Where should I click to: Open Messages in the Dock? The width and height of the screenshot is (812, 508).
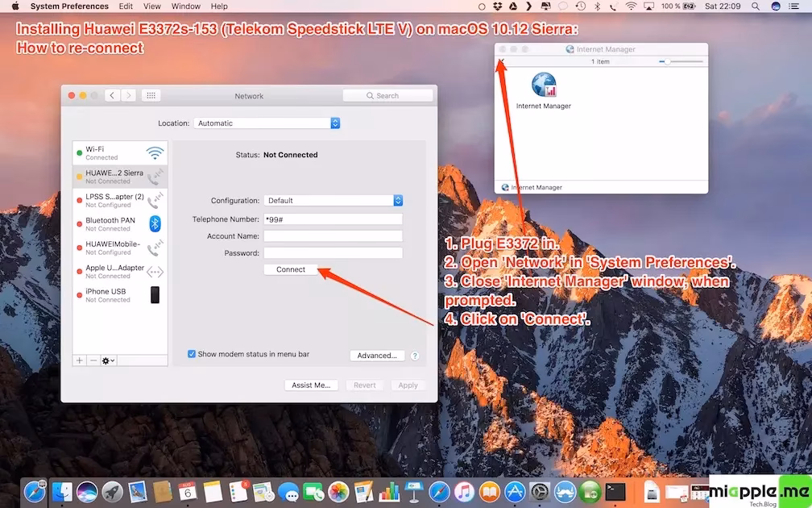coord(288,491)
